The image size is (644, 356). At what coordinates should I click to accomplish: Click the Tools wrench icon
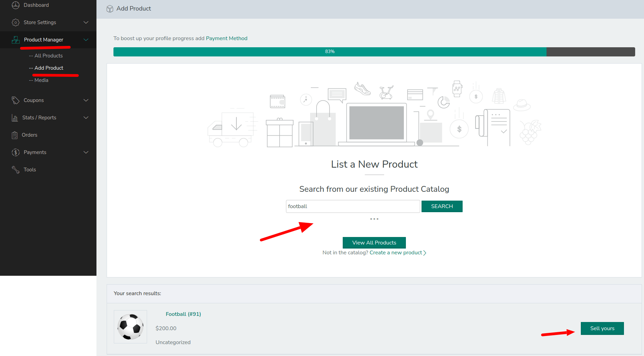click(16, 170)
